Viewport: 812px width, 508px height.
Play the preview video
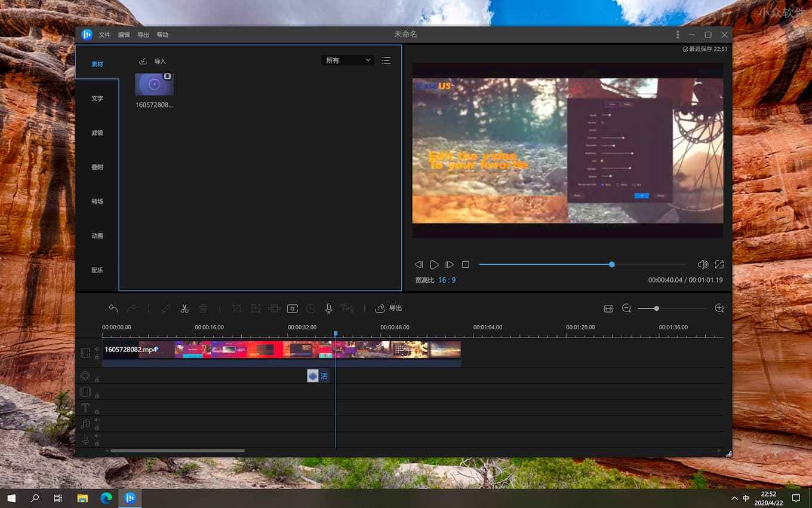[434, 264]
